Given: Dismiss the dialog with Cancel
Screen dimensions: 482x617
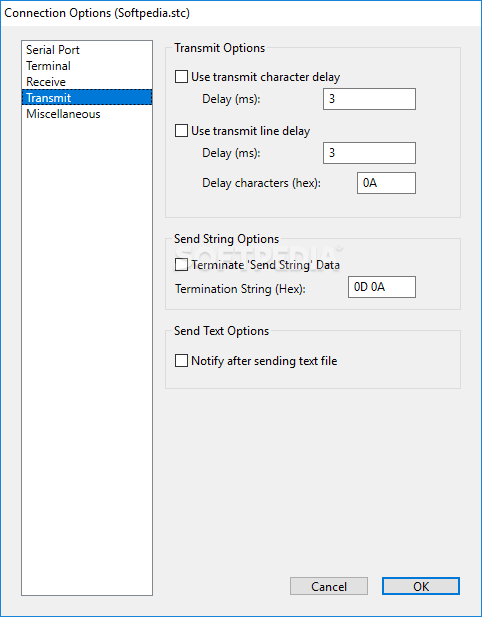Looking at the screenshot, I should click(329, 586).
